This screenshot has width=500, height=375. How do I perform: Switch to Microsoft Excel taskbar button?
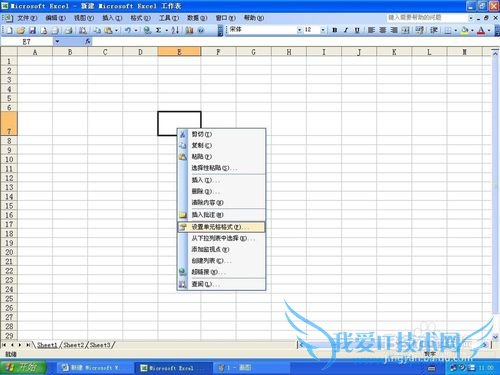(x=173, y=368)
